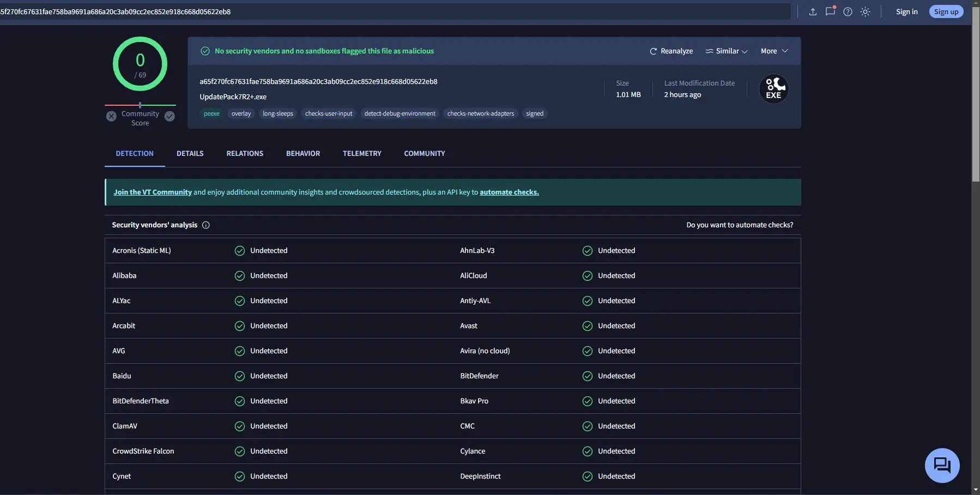Image resolution: width=980 pixels, height=495 pixels.
Task: Click the UpdatePack7R2+.exe filename
Action: [233, 97]
